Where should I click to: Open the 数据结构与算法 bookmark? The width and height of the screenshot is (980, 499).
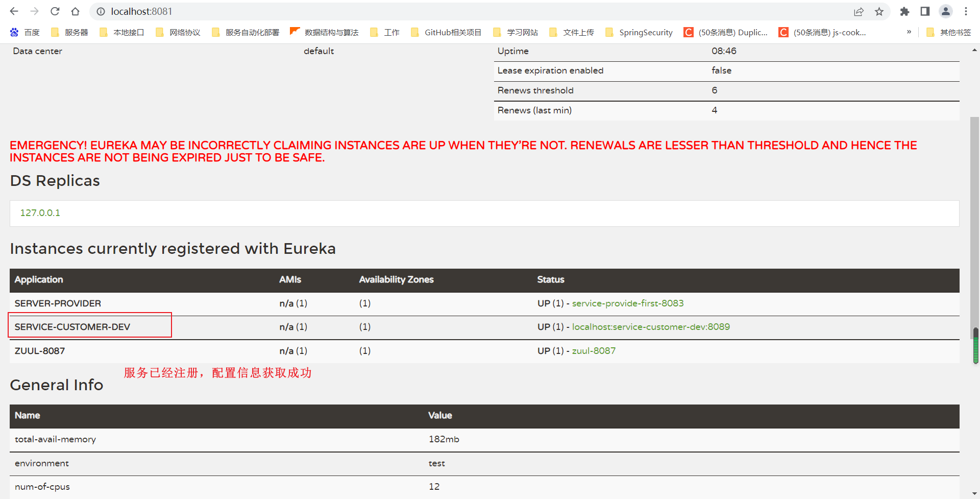pos(324,32)
